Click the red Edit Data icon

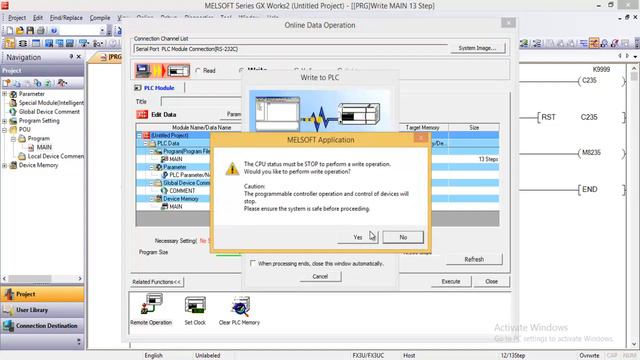142,115
